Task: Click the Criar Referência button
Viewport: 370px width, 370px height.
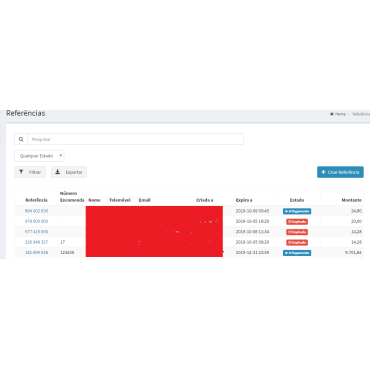Action: (340, 172)
